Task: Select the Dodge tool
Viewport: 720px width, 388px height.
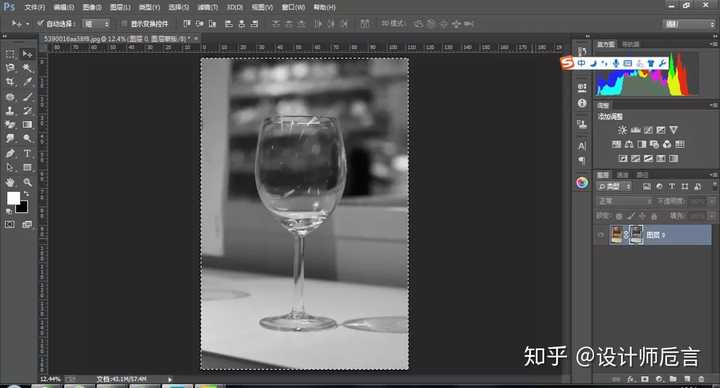Action: point(27,138)
